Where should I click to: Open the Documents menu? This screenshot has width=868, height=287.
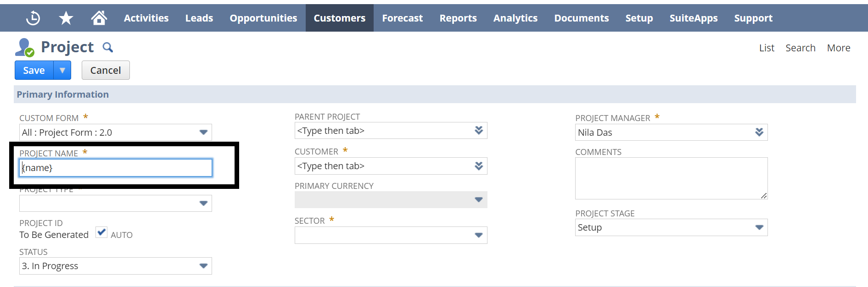tap(582, 18)
